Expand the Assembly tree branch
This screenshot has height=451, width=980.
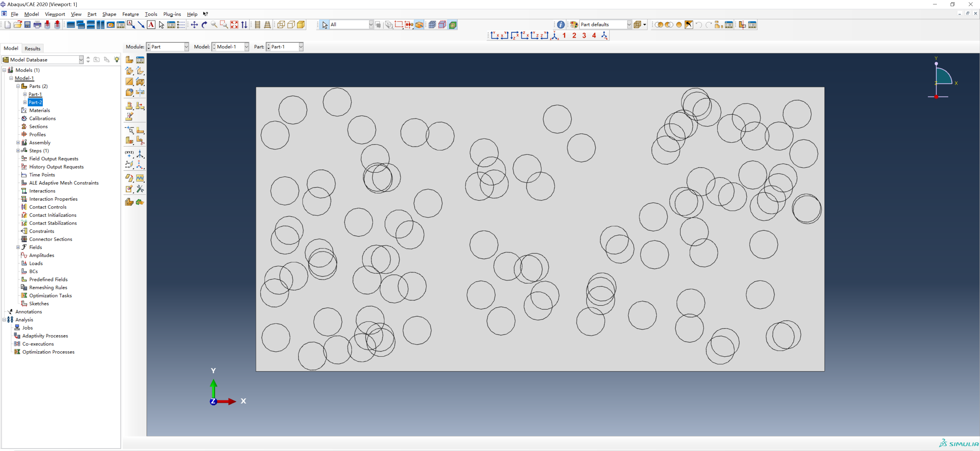pos(18,142)
